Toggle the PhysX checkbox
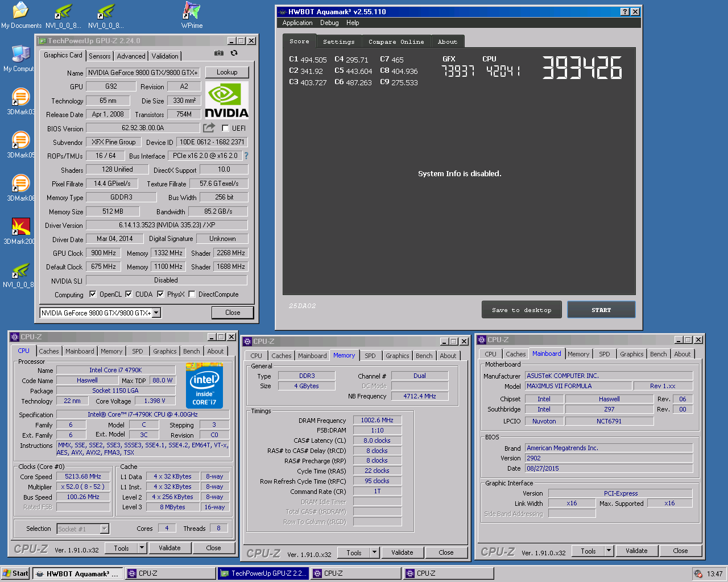The height and width of the screenshot is (582, 728). (161, 294)
